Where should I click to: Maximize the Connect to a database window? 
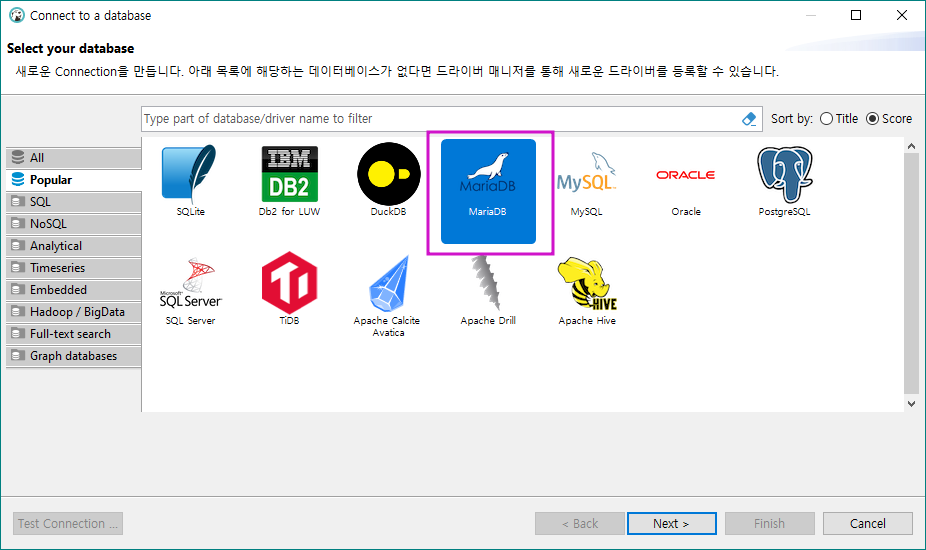(x=856, y=15)
